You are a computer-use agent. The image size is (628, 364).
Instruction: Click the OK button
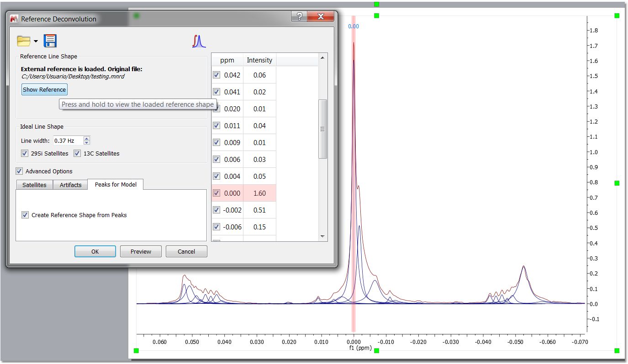click(95, 251)
